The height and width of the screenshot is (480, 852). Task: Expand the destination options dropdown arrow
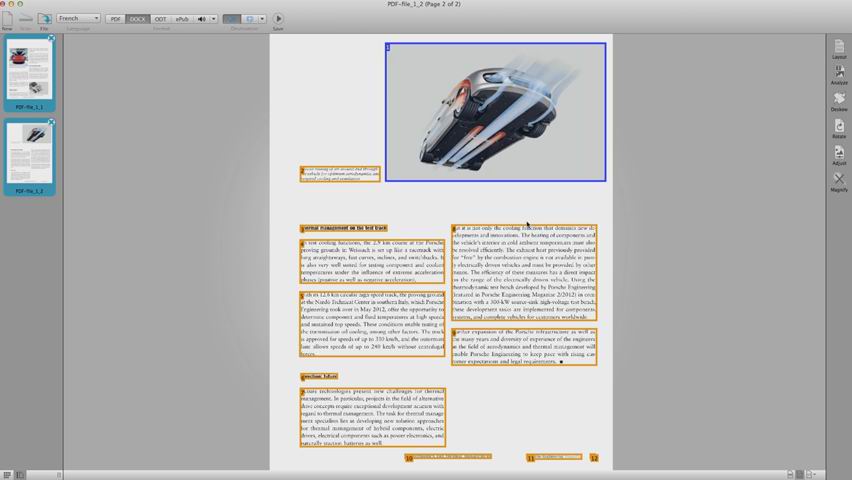pyautogui.click(x=262, y=18)
